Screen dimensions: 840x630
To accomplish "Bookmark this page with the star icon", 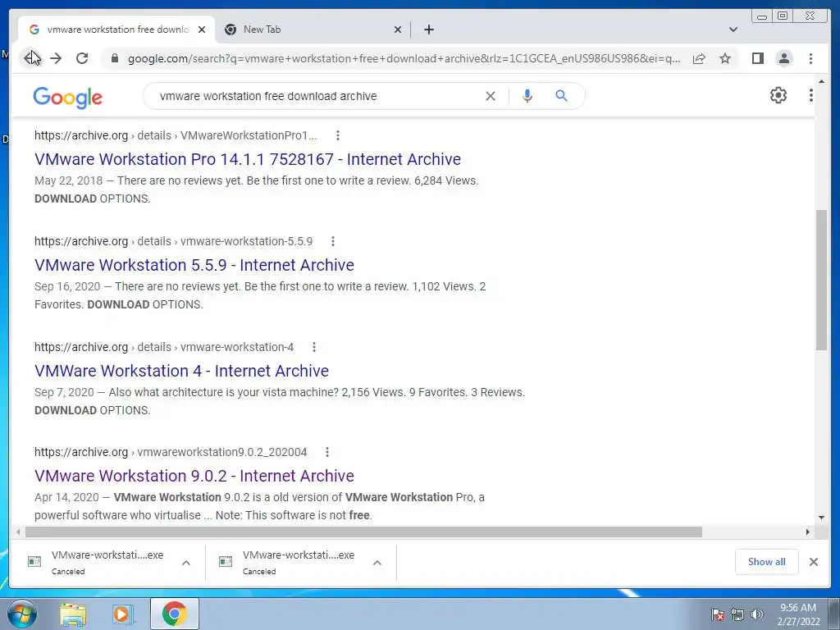I will pos(725,58).
